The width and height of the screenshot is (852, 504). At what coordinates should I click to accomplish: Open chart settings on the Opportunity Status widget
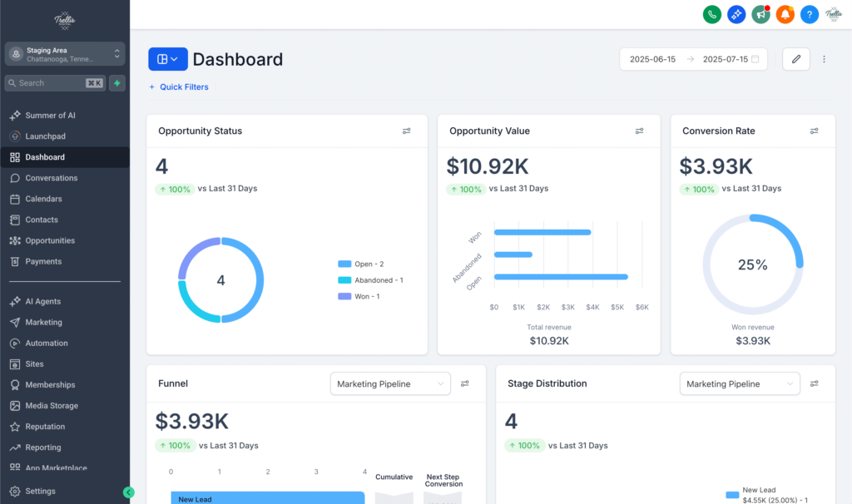coord(406,131)
